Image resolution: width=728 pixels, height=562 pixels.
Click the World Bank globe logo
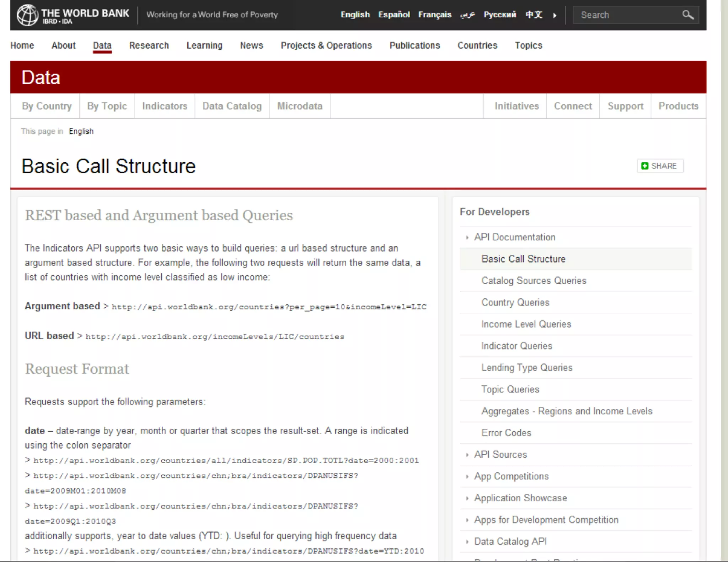coord(27,15)
